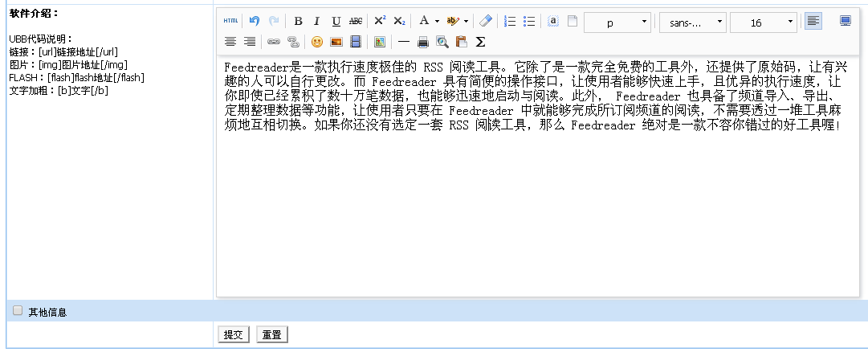Toggle underline formatting
The image size is (868, 352).
coord(336,22)
